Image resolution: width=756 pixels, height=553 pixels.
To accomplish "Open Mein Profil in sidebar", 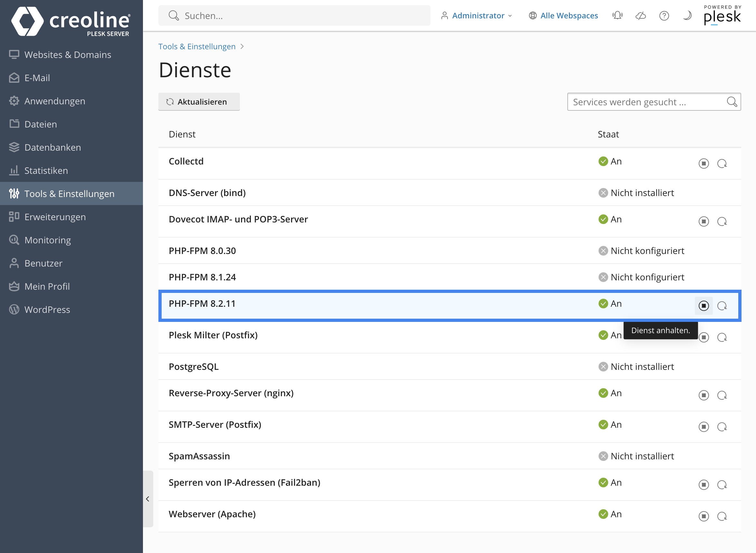I will 71,286.
